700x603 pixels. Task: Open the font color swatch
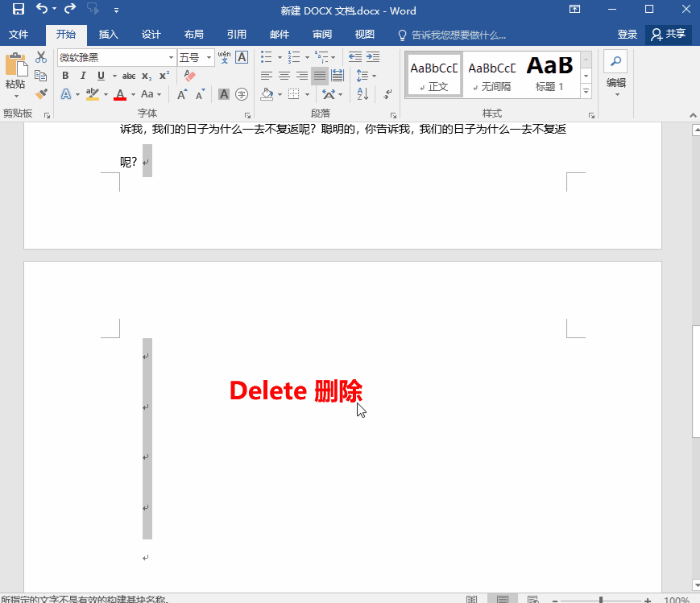point(119,95)
